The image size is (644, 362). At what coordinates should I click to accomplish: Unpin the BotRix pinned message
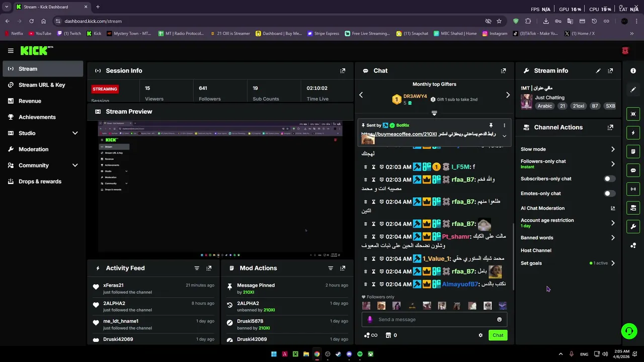click(x=491, y=125)
